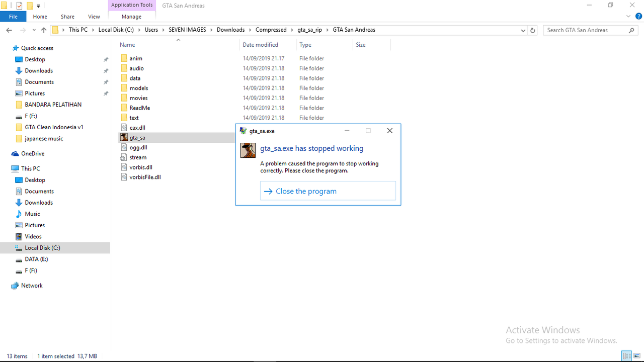Viewport: 644px width, 362px height.
Task: Click the Properties icon in Quick Access Toolbar
Action: [x=19, y=6]
